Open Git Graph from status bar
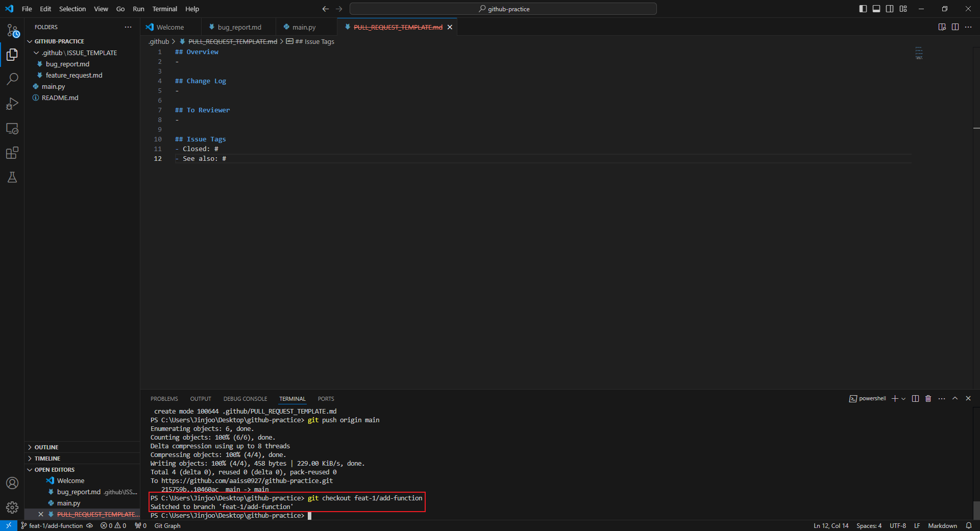Viewport: 980px width, 531px height. 167,525
